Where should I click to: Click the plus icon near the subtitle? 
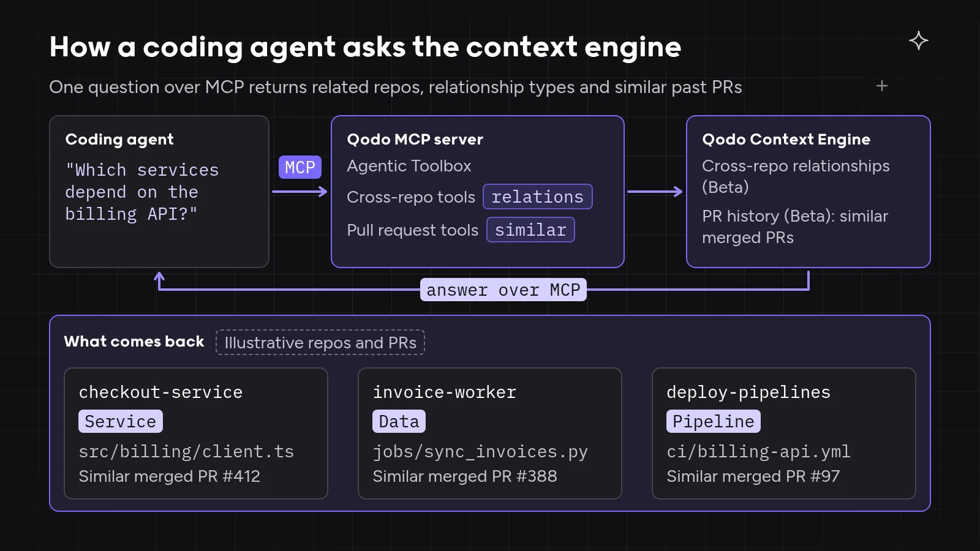[x=882, y=86]
